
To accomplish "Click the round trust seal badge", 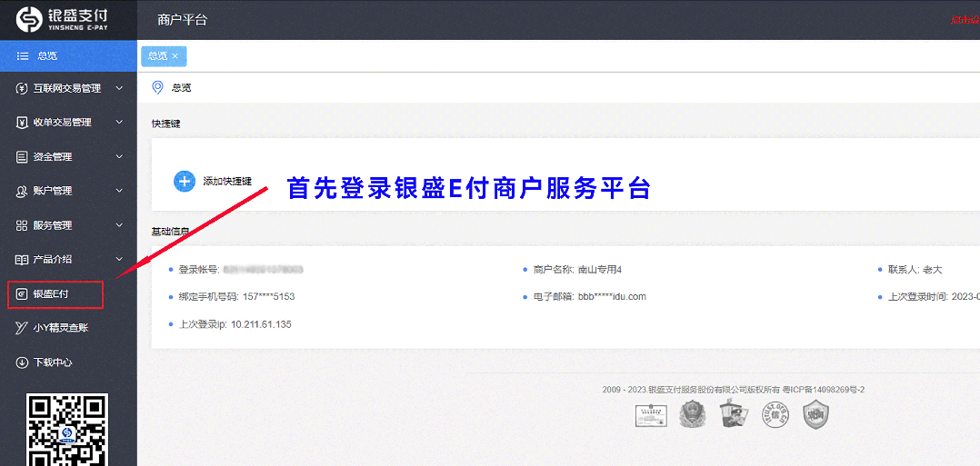I will (x=774, y=415).
